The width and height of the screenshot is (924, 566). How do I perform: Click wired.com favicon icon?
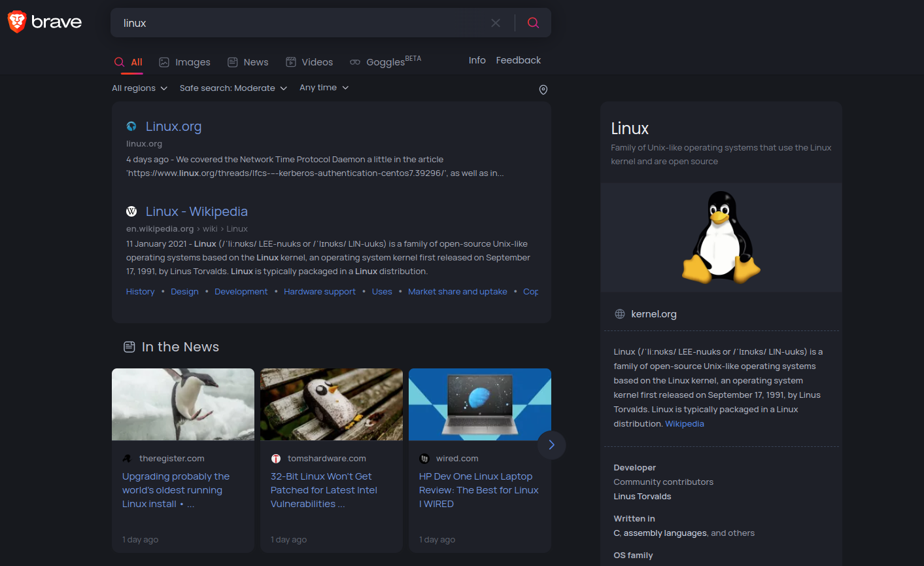pos(424,459)
